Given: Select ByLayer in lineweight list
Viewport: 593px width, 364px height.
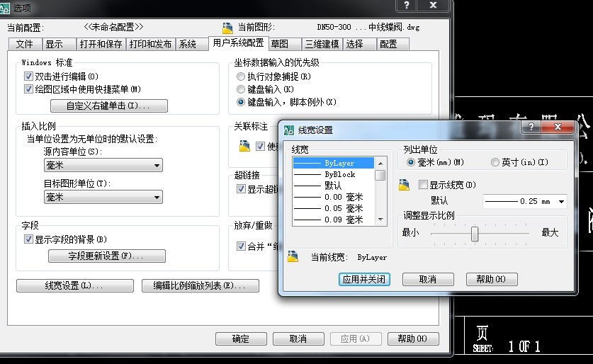Looking at the screenshot, I should (334, 163).
